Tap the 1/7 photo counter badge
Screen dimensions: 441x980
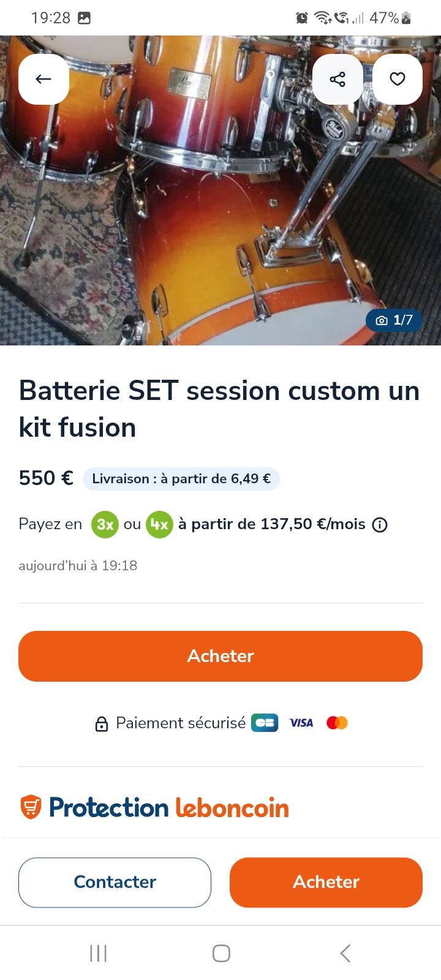pos(394,320)
